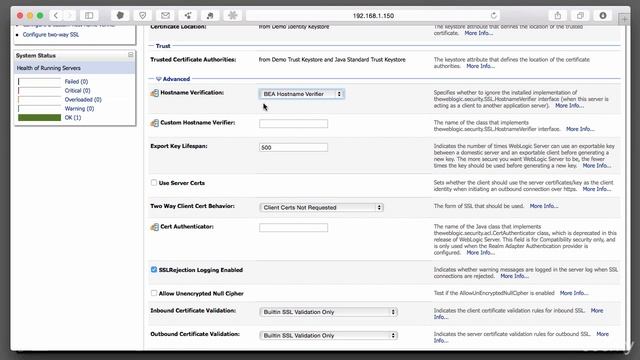The width and height of the screenshot is (640, 360).
Task: Open Inbound Certificate Validation dropdown
Action: point(329,312)
